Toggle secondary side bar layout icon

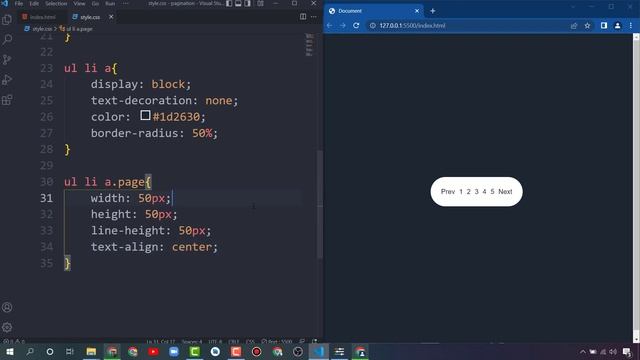tap(247, 3)
